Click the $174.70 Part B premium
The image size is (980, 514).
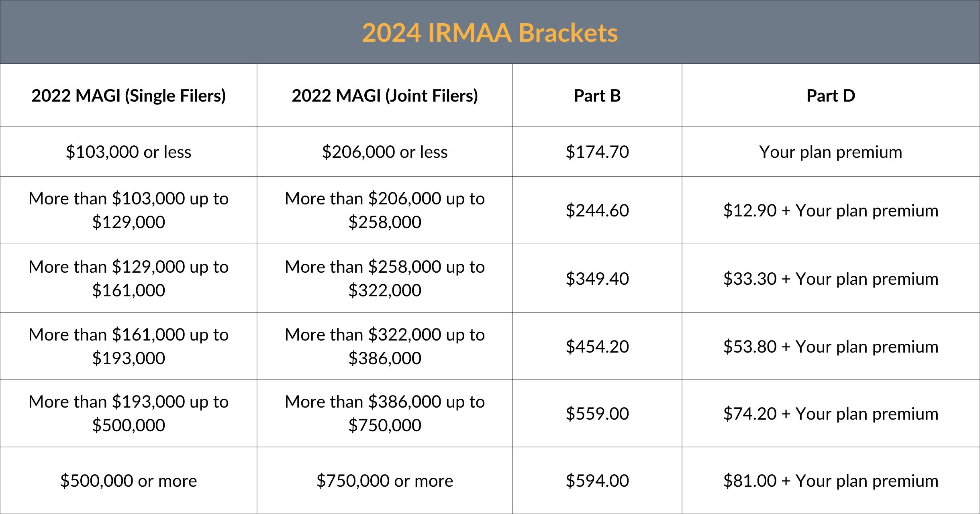[597, 152]
